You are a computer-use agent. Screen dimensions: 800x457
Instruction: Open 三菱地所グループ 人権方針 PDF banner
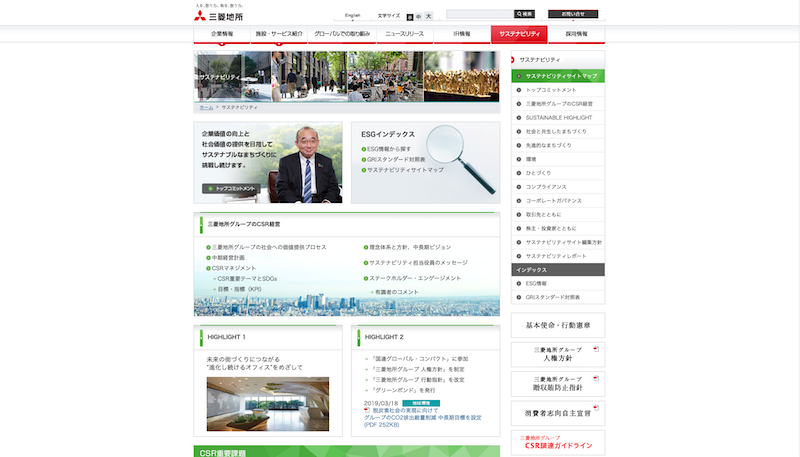click(x=558, y=354)
